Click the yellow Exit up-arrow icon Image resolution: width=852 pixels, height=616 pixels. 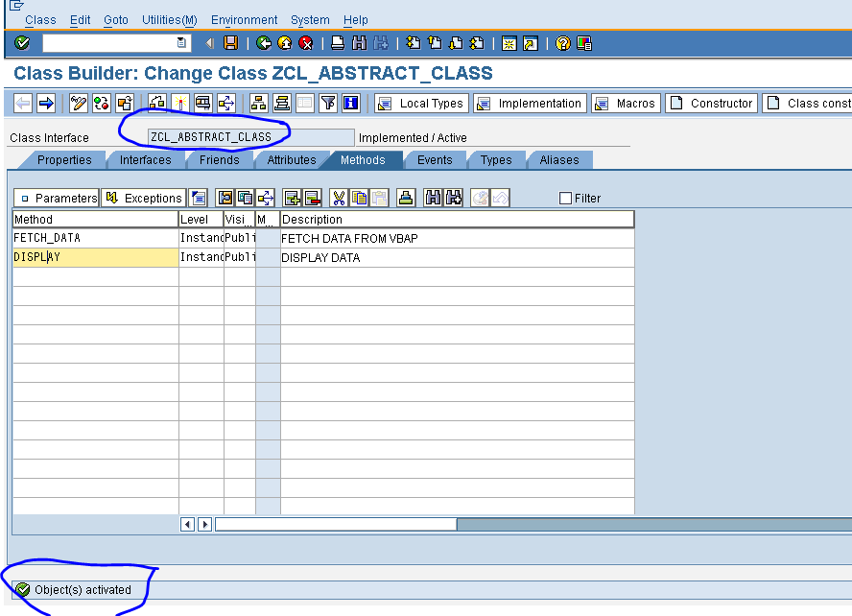click(285, 43)
